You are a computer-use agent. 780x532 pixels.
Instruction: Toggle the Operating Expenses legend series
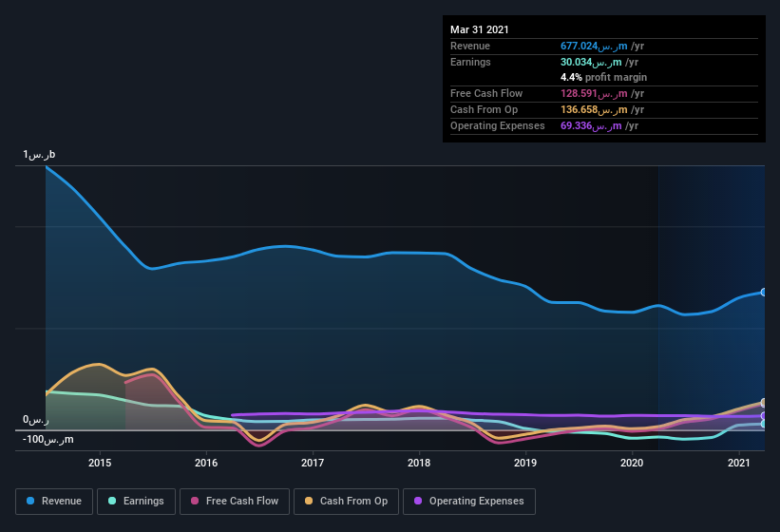coord(469,502)
